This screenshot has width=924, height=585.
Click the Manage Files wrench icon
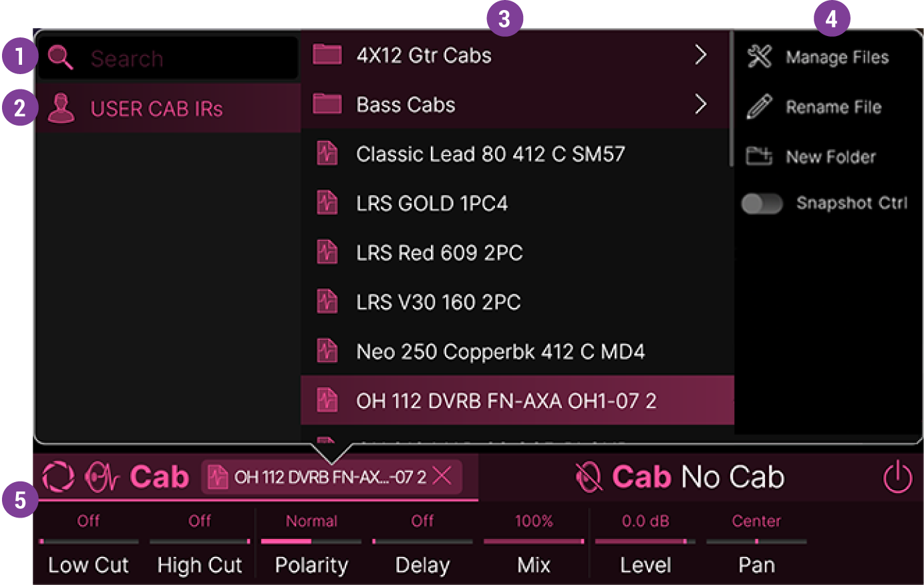[x=761, y=57]
